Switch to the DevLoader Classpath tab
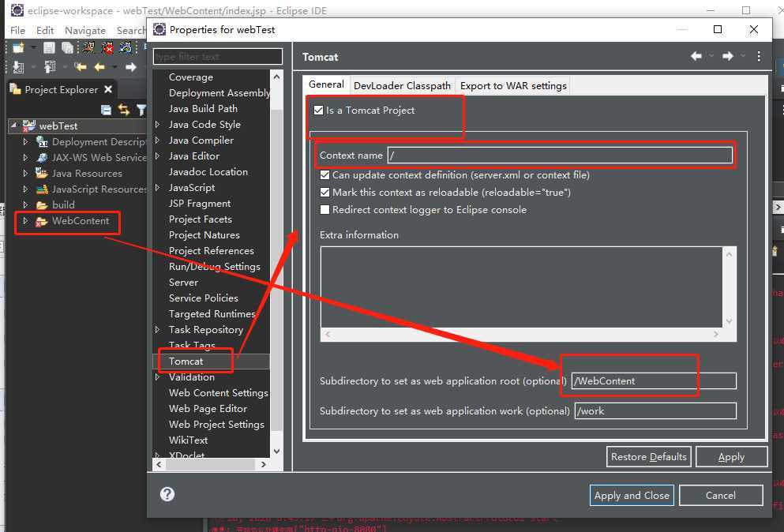Image resolution: width=784 pixels, height=532 pixels. [402, 85]
